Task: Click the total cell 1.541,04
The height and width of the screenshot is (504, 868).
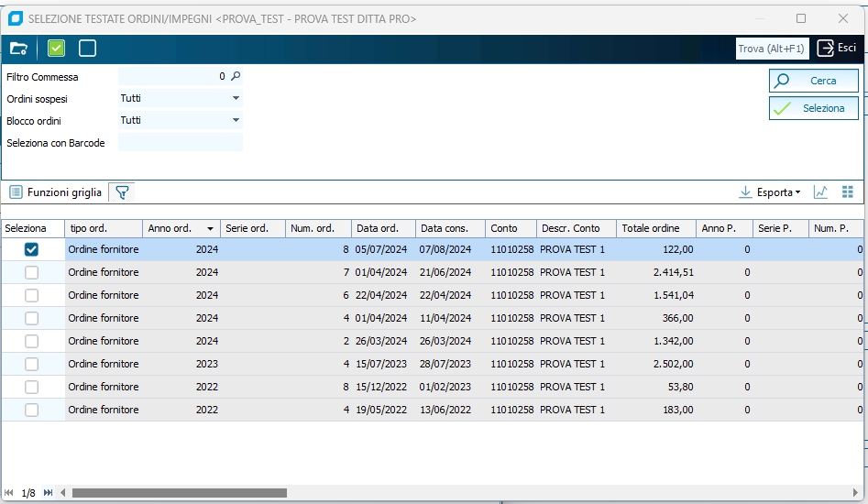Action: click(656, 295)
